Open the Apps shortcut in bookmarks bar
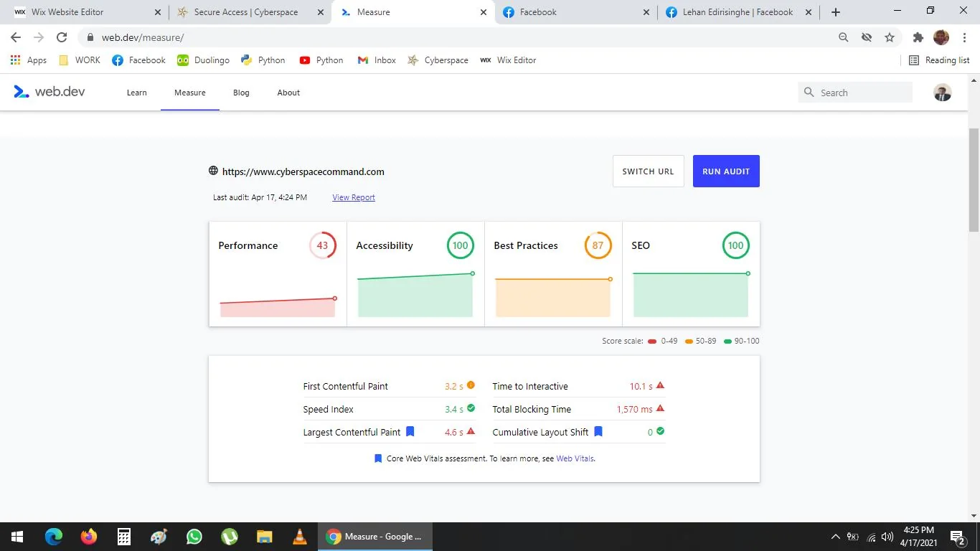The width and height of the screenshot is (980, 551). (x=29, y=60)
